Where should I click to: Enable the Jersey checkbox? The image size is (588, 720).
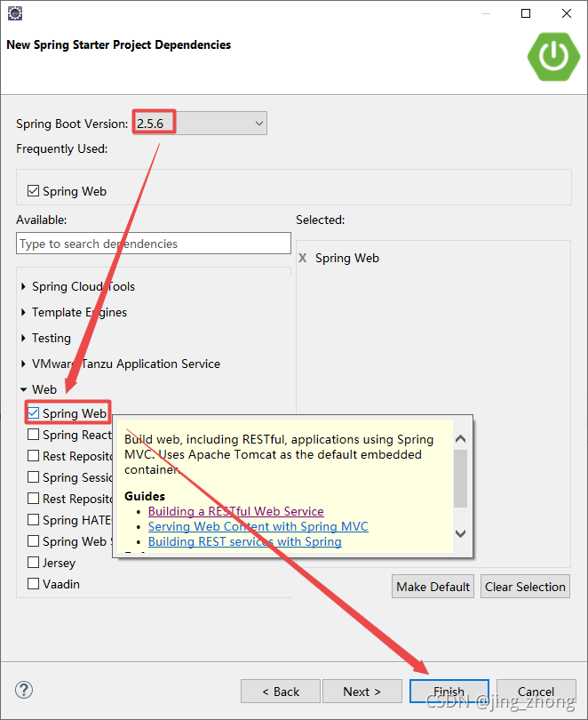tap(33, 563)
